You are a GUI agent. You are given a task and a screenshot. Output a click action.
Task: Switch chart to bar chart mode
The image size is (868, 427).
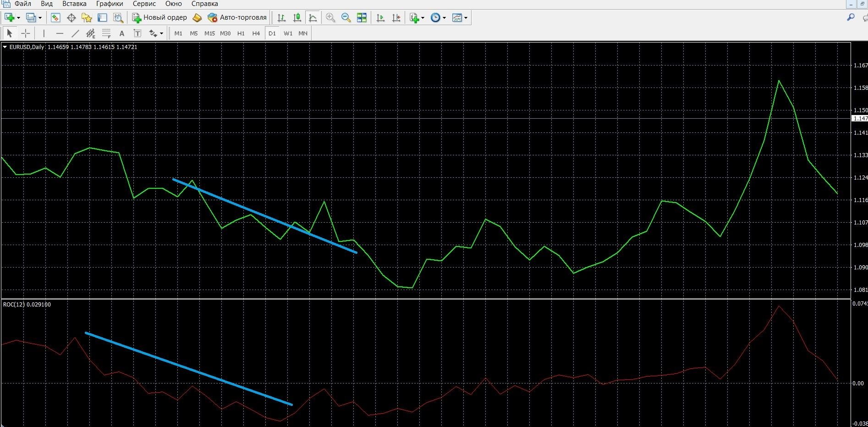point(281,18)
